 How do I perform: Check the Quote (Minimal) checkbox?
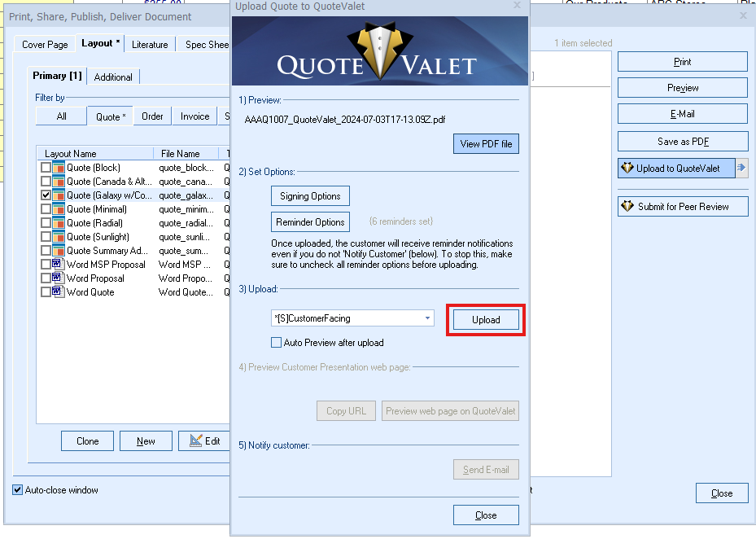(46, 209)
